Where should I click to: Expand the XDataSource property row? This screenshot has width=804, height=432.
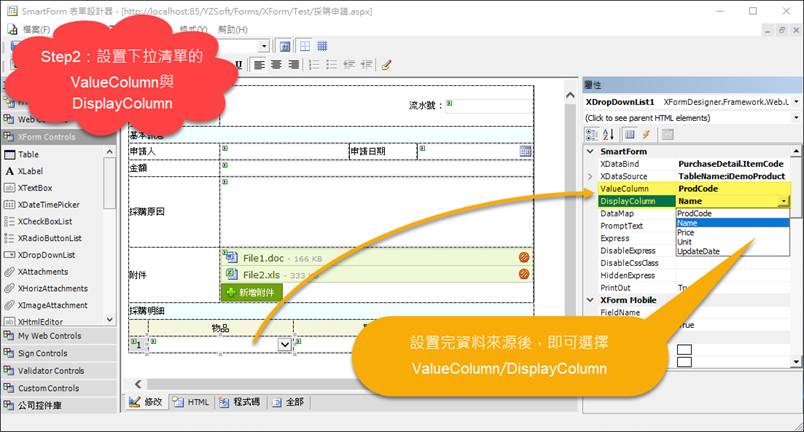click(591, 175)
